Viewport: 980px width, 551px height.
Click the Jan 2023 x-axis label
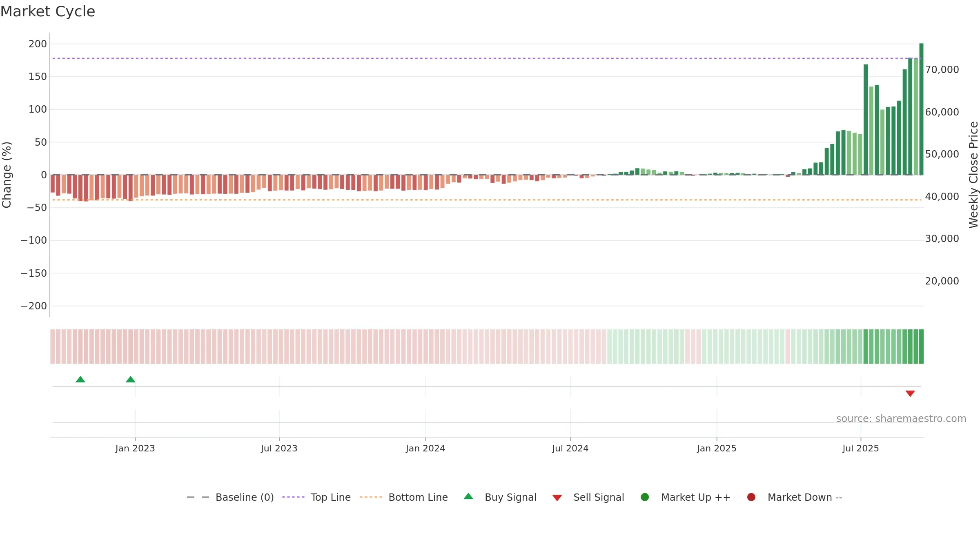tap(135, 449)
